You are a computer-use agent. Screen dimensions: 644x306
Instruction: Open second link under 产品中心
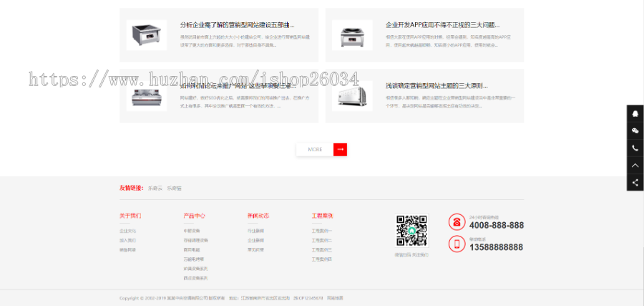point(196,241)
